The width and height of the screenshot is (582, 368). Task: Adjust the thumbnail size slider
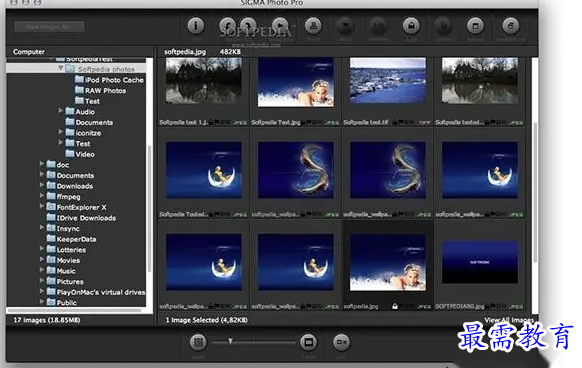(x=230, y=342)
